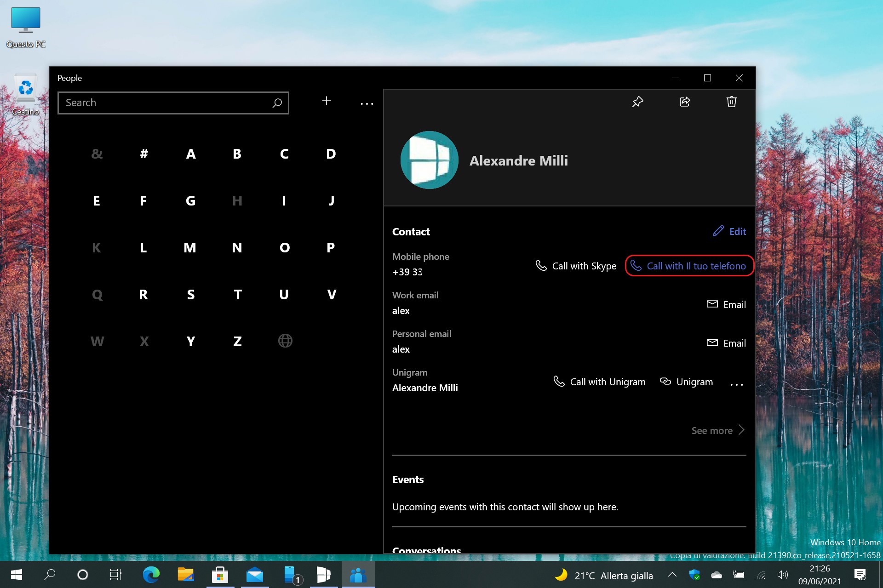
Task: Jump to letter U in contacts index
Action: [x=284, y=294]
